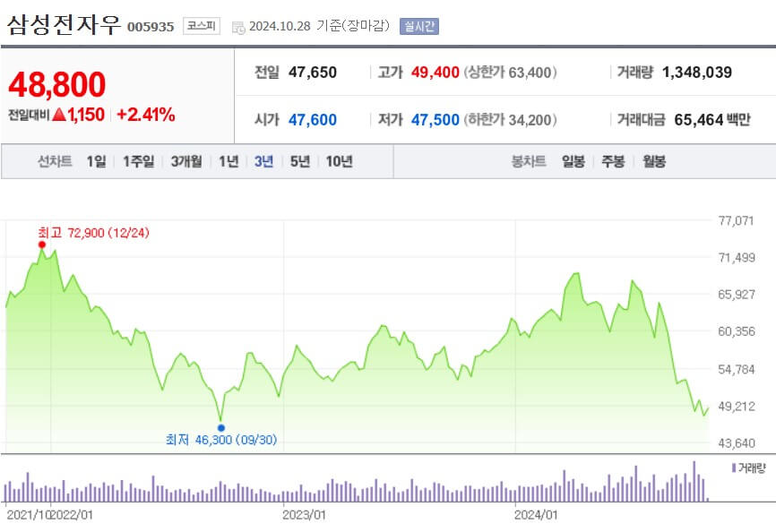The image size is (776, 532).
Task: Select the 3년 line chart period
Action: point(263,161)
